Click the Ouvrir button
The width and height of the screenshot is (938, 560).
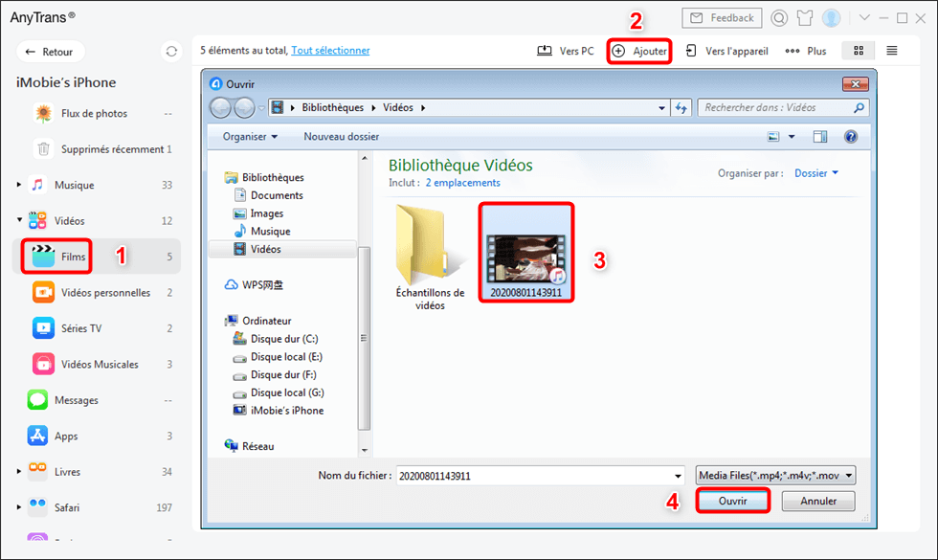click(x=733, y=501)
